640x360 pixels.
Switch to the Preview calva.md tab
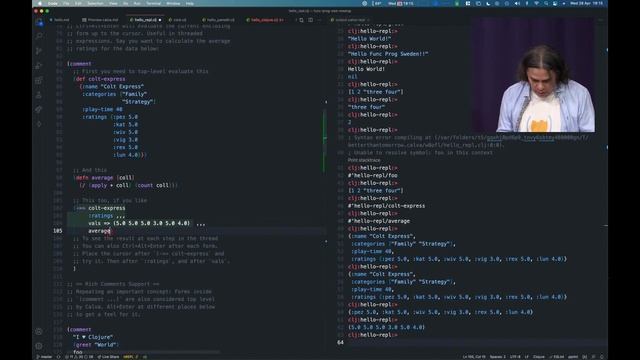100,20
